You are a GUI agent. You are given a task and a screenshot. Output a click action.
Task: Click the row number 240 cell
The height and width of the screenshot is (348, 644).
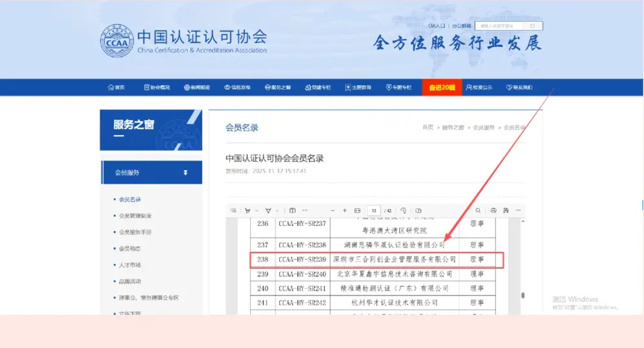click(x=263, y=288)
